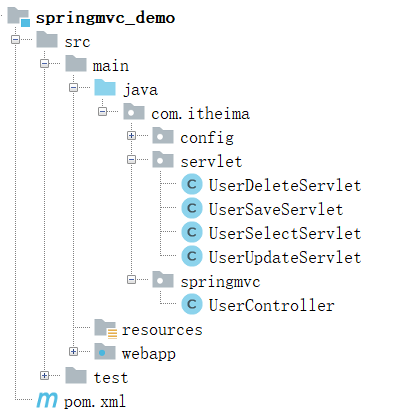Select the UserController class icon
Viewport: 415px width, 416px height.
pyautogui.click(x=192, y=304)
